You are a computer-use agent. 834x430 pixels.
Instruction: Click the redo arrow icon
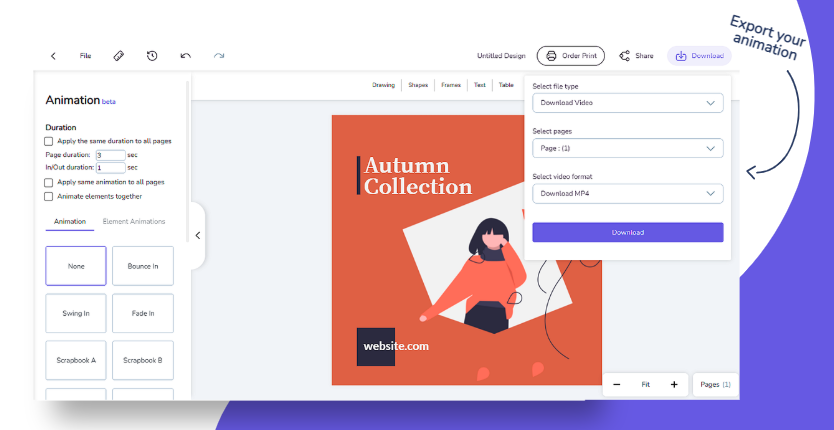219,56
